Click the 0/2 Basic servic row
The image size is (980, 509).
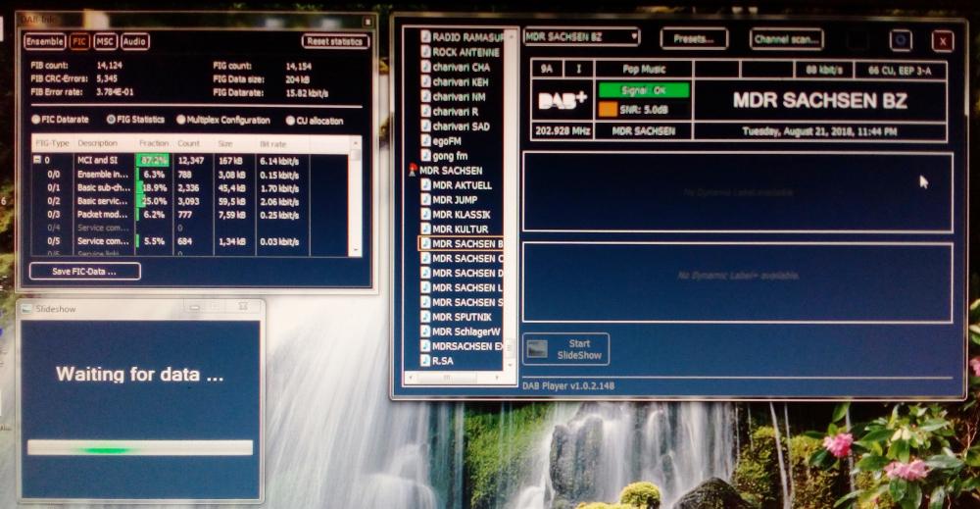(x=191, y=201)
